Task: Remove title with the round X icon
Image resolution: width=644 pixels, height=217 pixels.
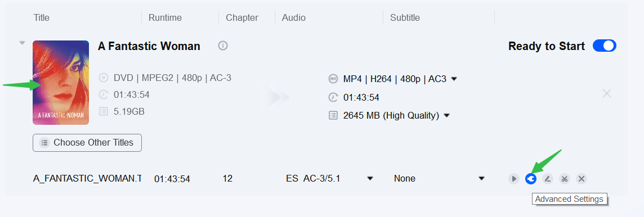Action: [581, 178]
